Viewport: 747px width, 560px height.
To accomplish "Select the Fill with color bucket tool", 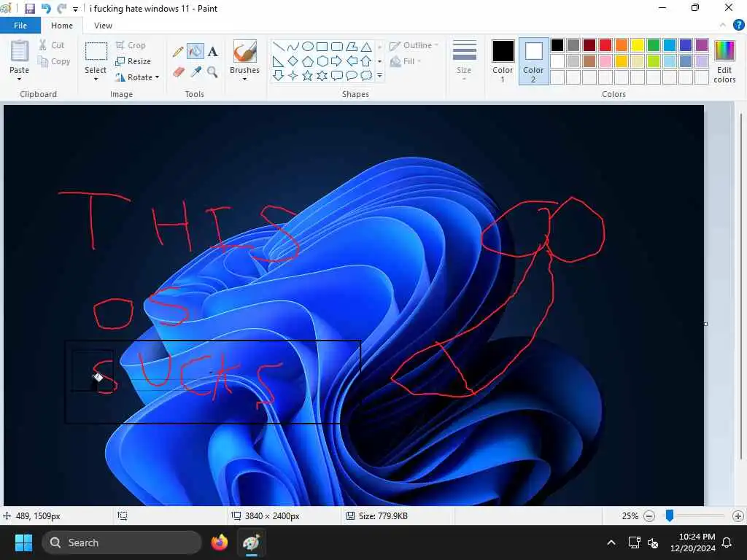I will click(196, 52).
